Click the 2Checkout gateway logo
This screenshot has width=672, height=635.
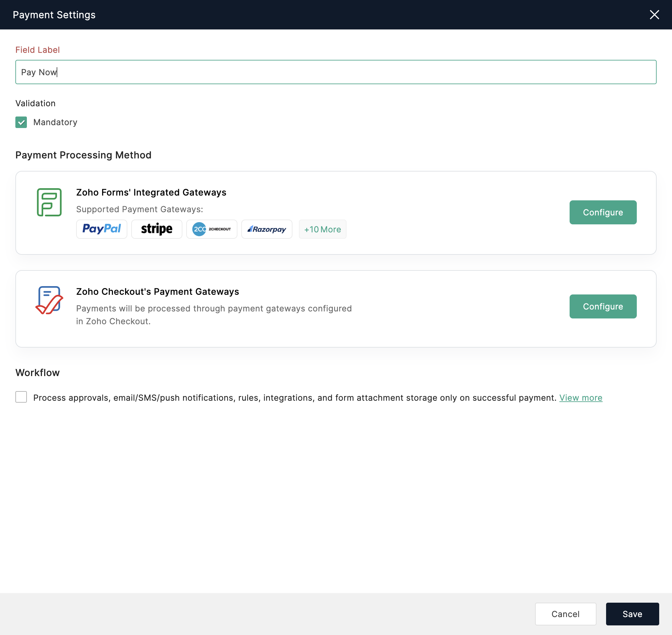pos(212,229)
